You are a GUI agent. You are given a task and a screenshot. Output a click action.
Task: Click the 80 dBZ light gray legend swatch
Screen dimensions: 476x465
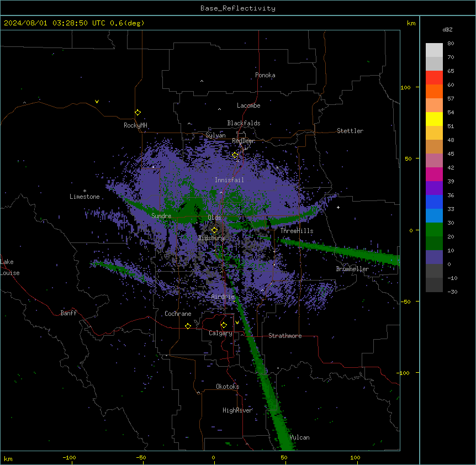(434, 50)
